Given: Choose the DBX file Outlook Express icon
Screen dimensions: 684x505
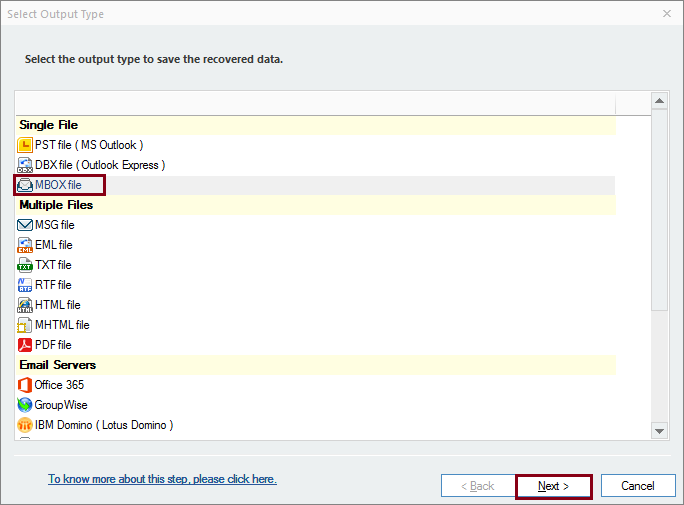Looking at the screenshot, I should point(25,165).
